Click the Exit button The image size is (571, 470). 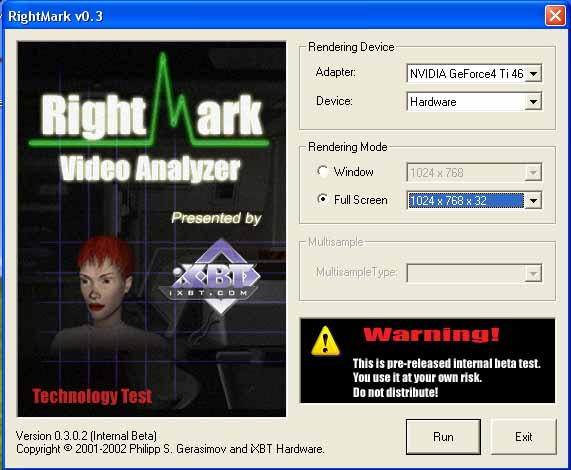click(523, 437)
